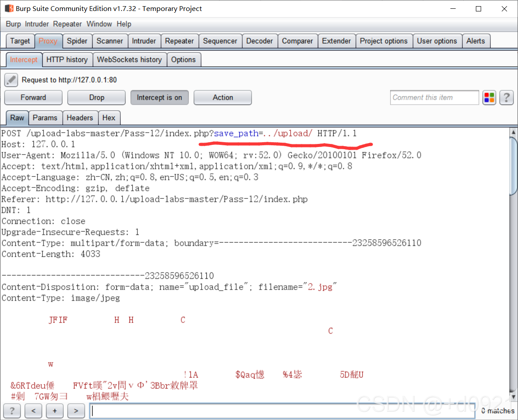Switch to the Target tab
Viewport: 518px width, 420px height.
tap(20, 41)
